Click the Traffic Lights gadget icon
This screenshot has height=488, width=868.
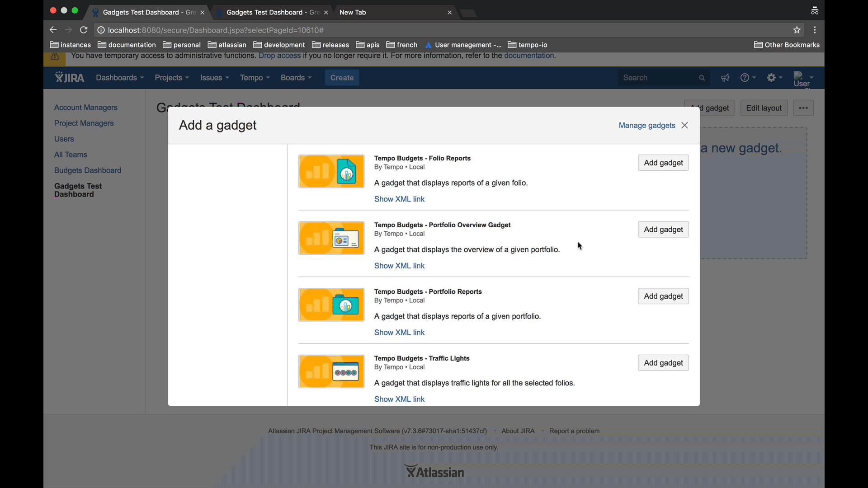(331, 371)
